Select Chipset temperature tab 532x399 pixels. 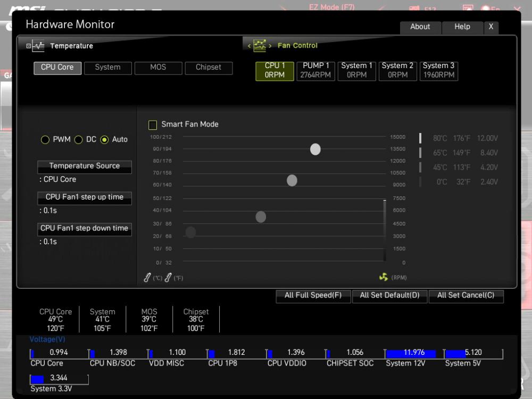tap(209, 68)
